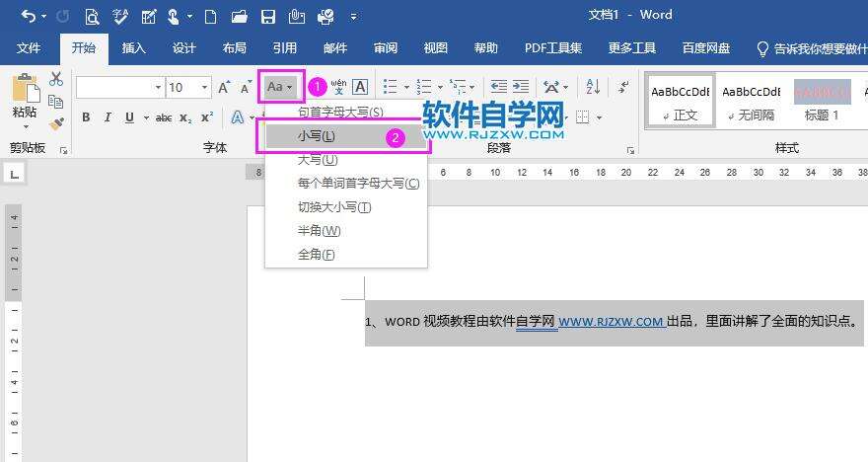Viewport: 868px width, 462px height.
Task: Click the character border A icon
Action: [360, 87]
